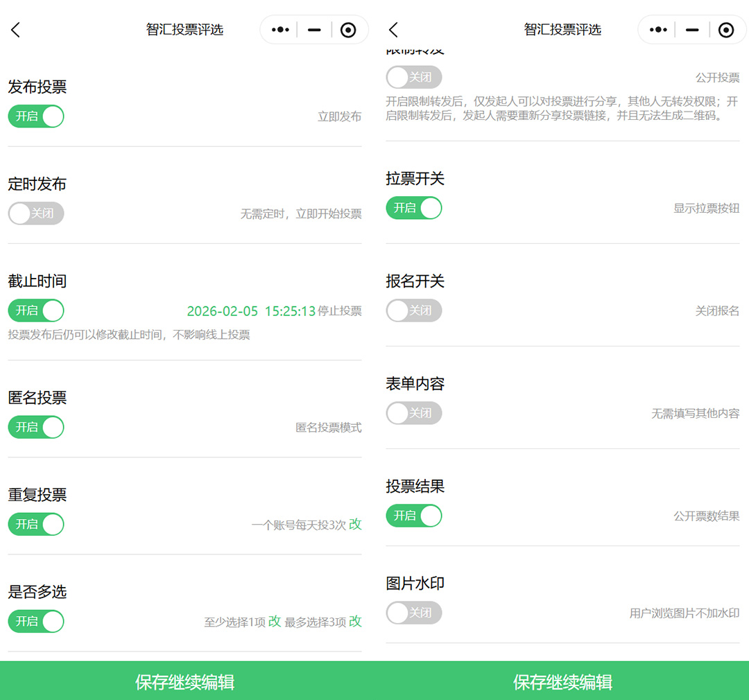The height and width of the screenshot is (700, 749).
Task: Switch off the 拉票开关 toggle
Action: pyautogui.click(x=413, y=208)
